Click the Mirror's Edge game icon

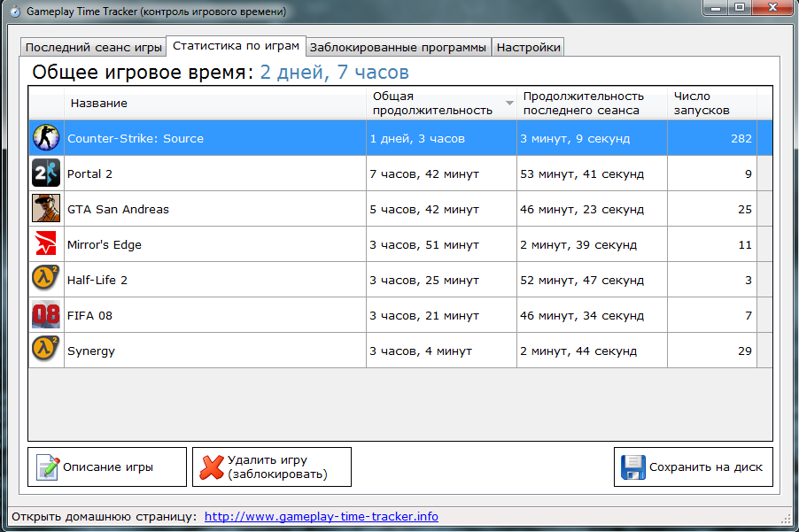[46, 243]
